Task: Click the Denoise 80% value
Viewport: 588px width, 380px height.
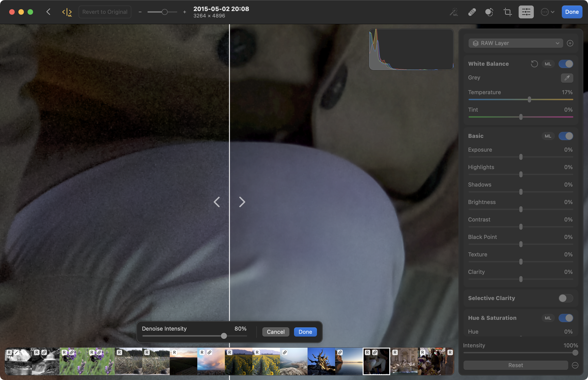Action: coord(240,329)
